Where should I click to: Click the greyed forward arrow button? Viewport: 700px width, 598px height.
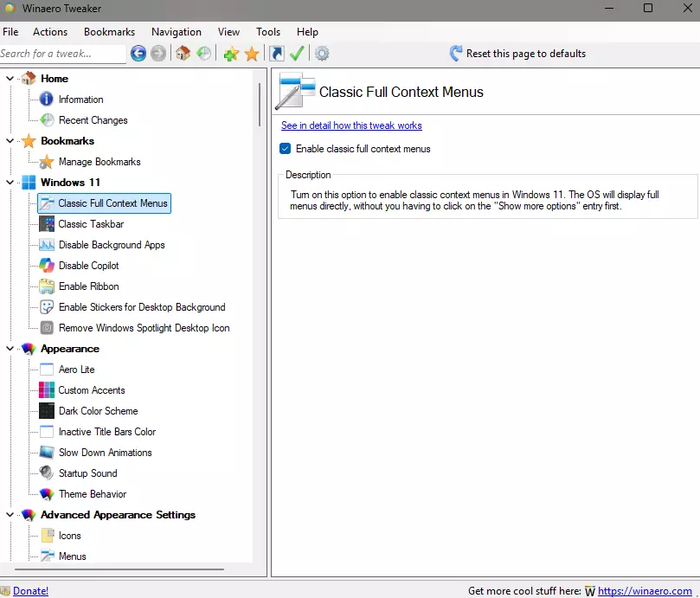click(x=158, y=54)
